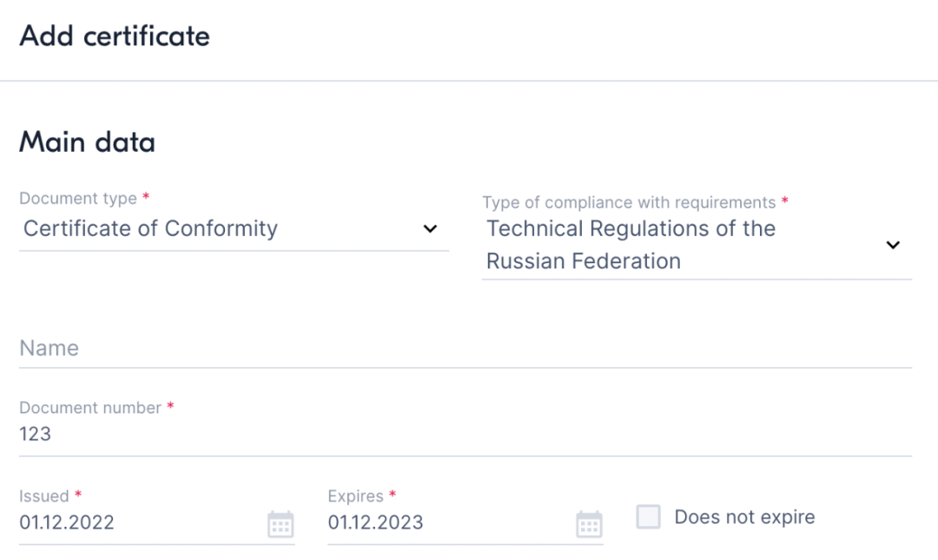Click the 'Issued' field label
Screen dimensions: 938x560
pos(43,497)
